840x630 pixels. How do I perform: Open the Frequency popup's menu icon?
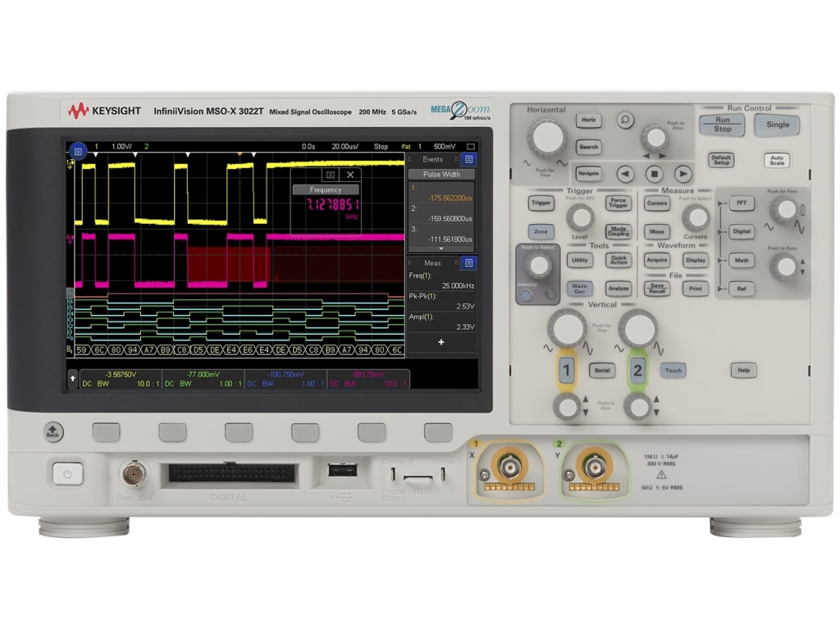(331, 175)
